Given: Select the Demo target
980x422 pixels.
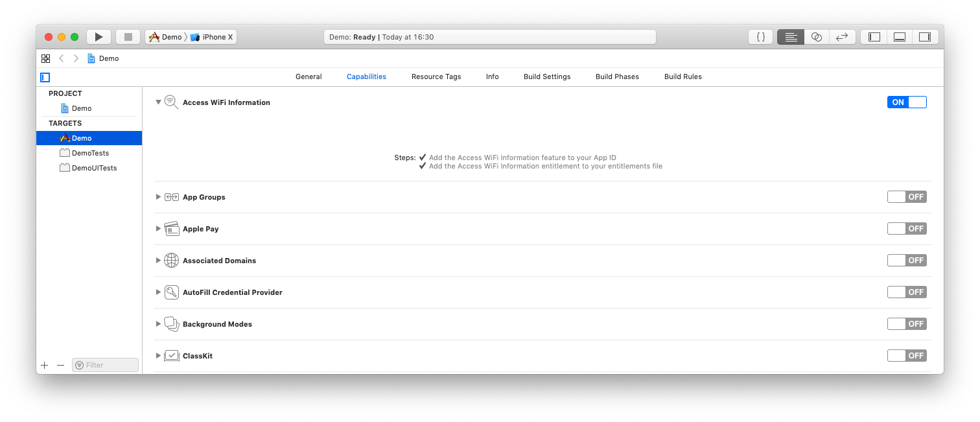Looking at the screenshot, I should click(89, 138).
